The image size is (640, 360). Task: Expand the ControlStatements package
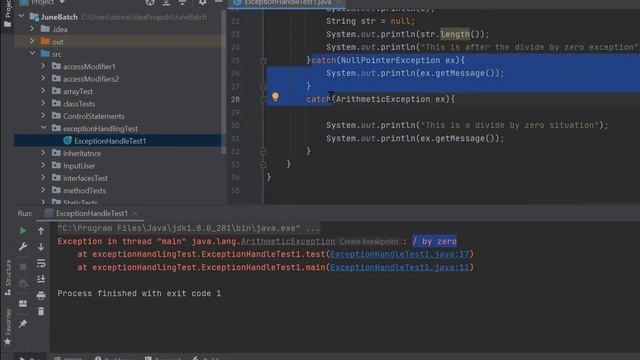pyautogui.click(x=43, y=116)
